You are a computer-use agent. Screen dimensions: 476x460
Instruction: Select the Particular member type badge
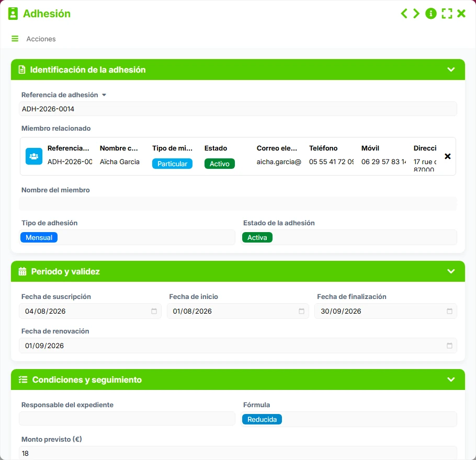tap(172, 164)
